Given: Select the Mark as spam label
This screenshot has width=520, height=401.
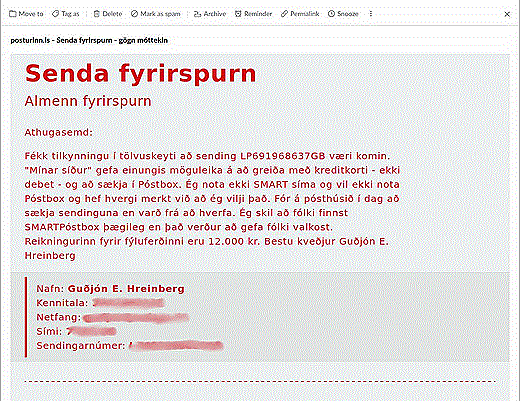Looking at the screenshot, I should coord(160,14).
